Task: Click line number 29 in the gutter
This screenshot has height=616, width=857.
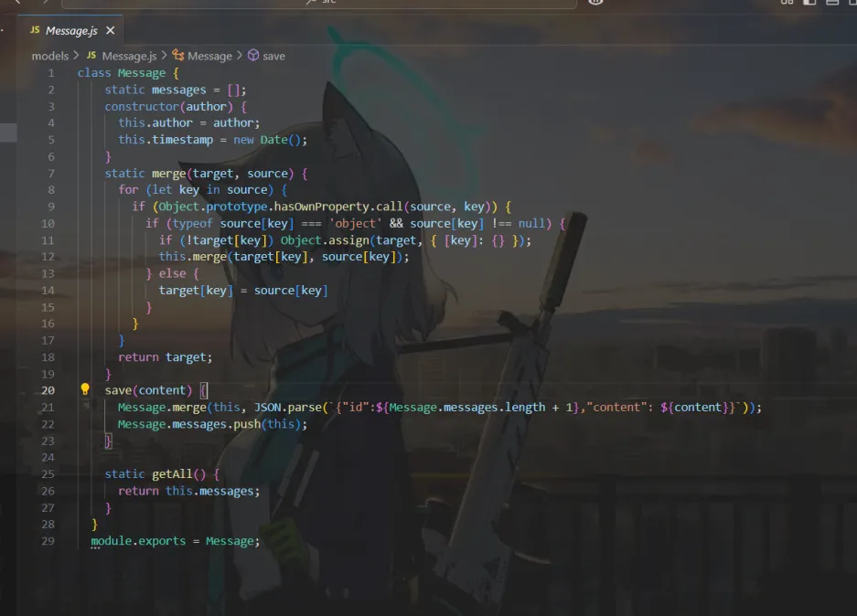Action: (x=48, y=541)
